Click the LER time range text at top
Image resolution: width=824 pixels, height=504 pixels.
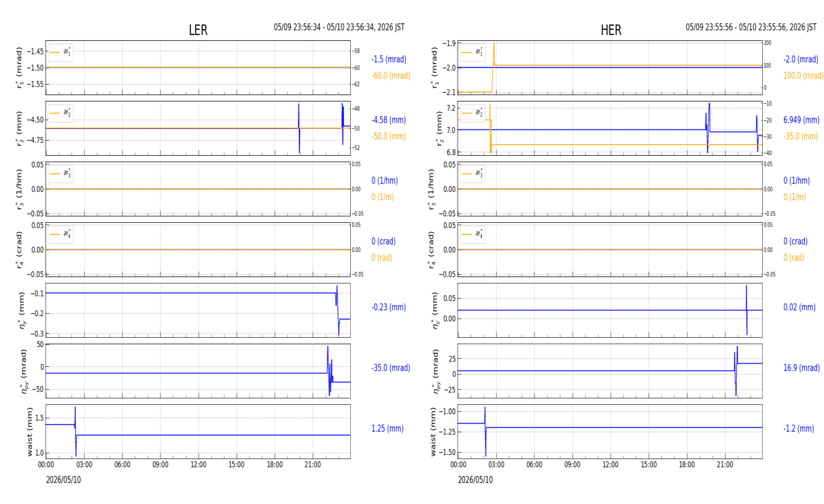coord(339,27)
